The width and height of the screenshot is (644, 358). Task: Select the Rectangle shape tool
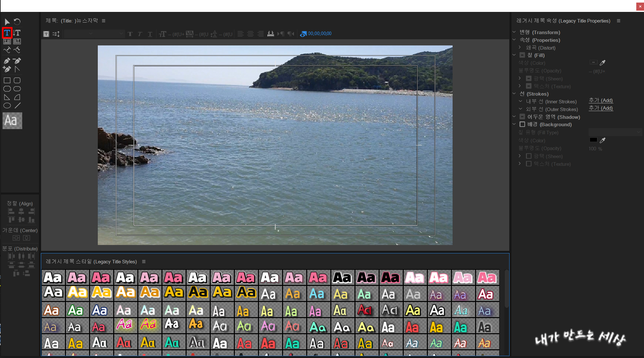(7, 80)
